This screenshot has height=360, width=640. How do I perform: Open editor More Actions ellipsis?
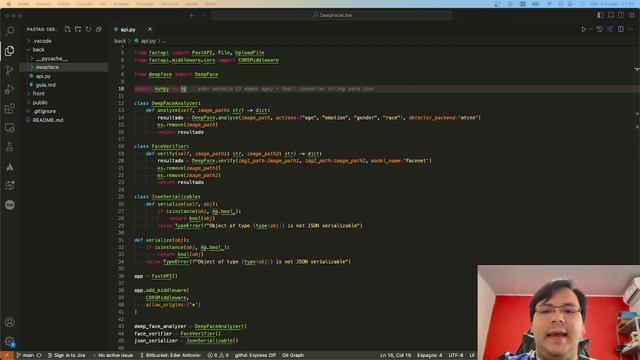pyautogui.click(x=631, y=29)
